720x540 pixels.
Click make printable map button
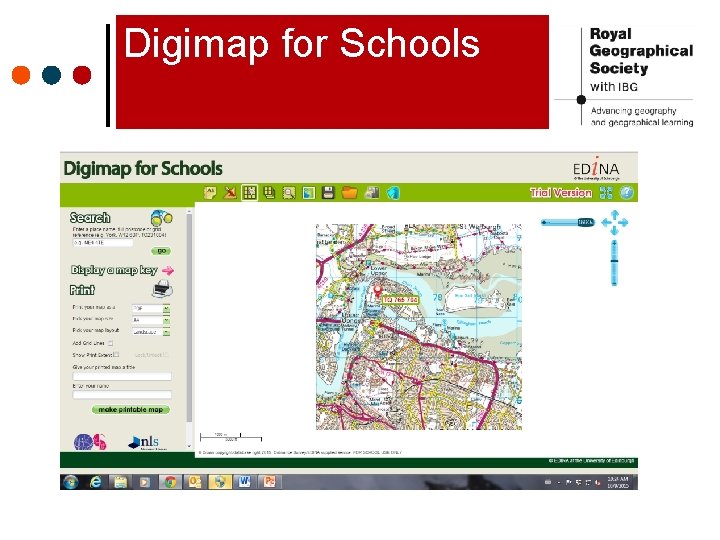[x=131, y=410]
